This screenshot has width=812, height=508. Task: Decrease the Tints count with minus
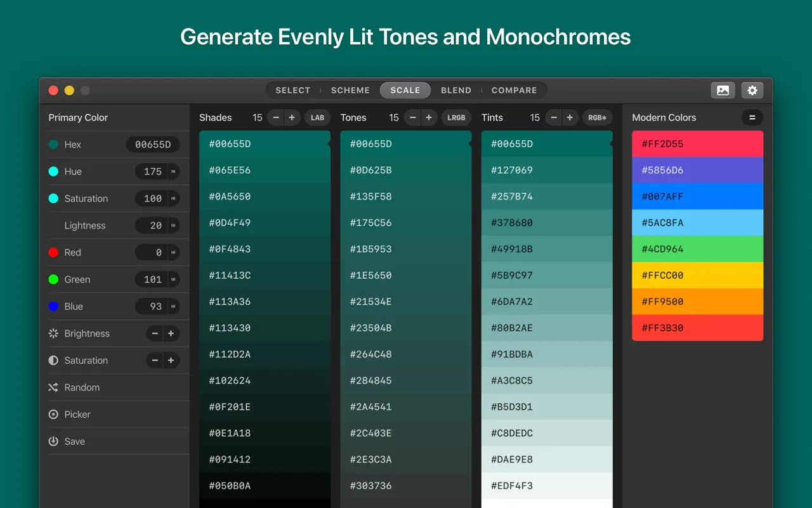coord(554,117)
